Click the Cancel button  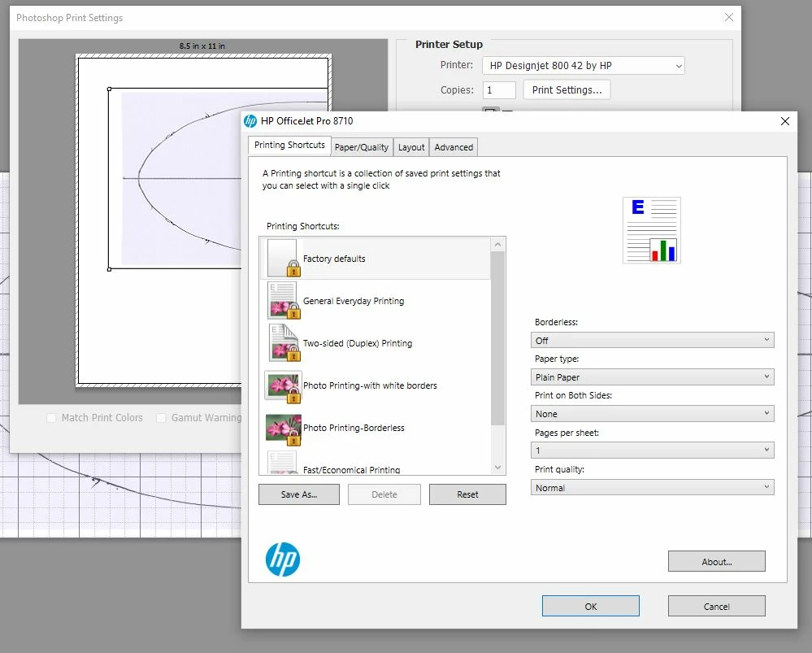[x=717, y=607]
